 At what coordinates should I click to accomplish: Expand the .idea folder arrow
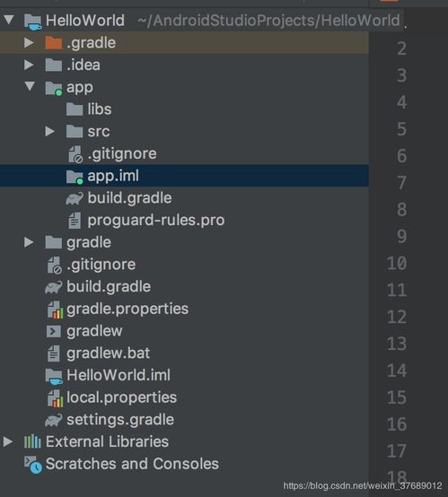[29, 65]
